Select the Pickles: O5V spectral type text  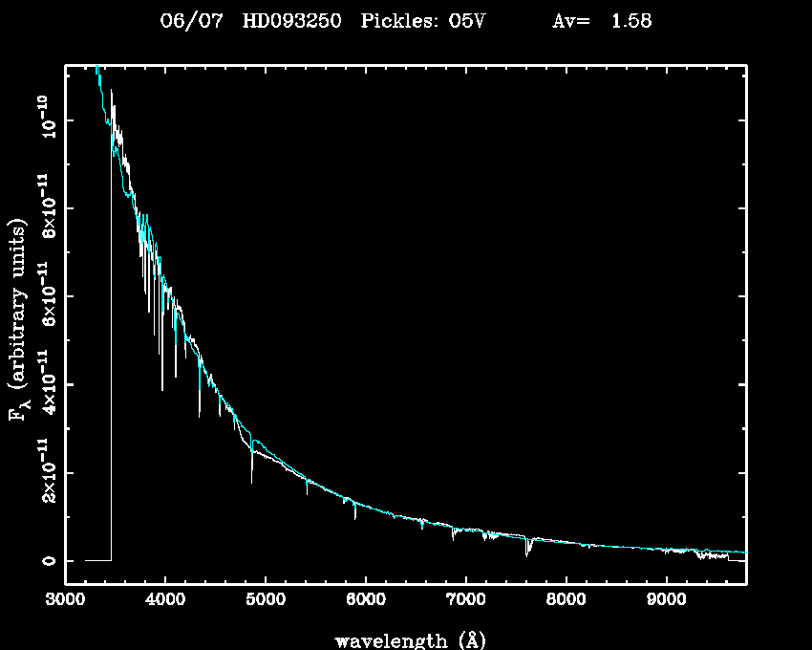pyautogui.click(x=423, y=21)
